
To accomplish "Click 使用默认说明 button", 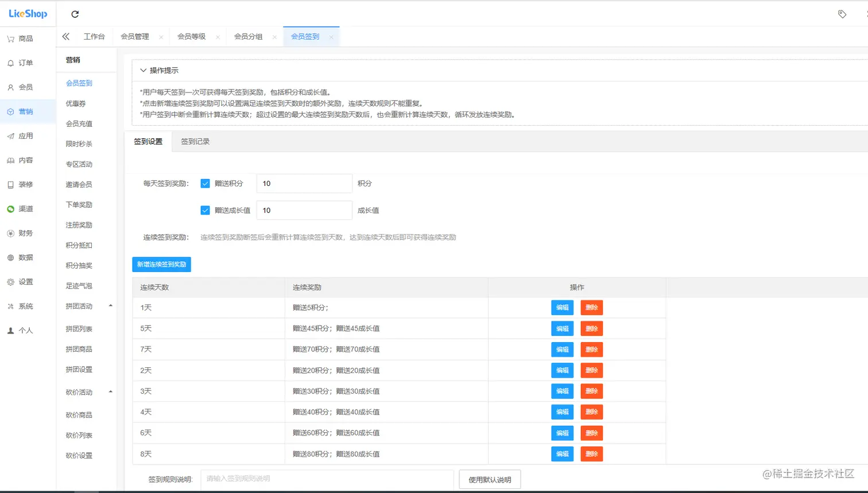I will [490, 479].
